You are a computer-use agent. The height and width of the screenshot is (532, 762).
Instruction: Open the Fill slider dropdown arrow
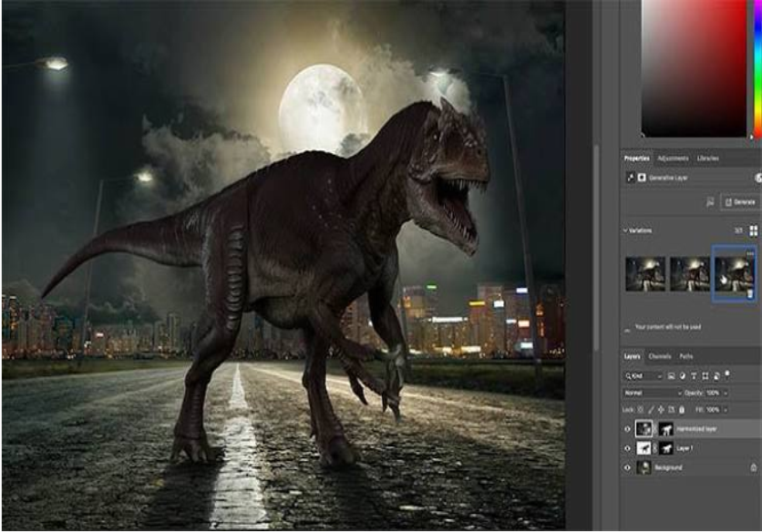click(726, 410)
